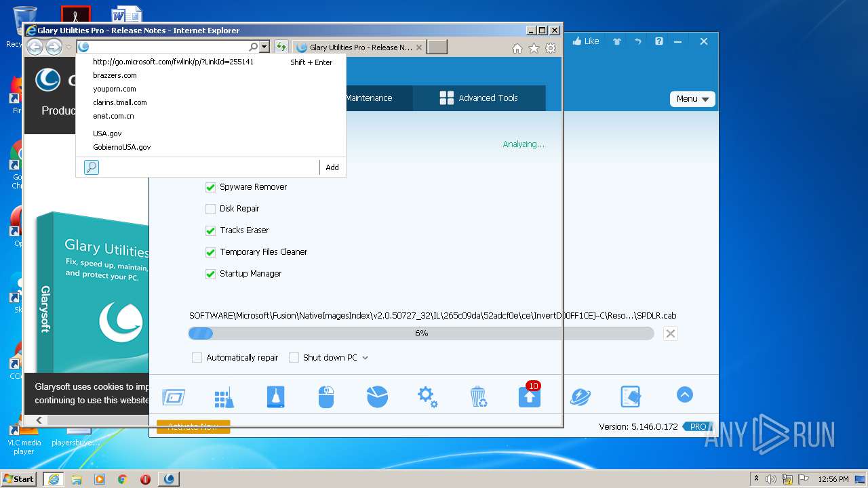Viewport: 868px width, 488px height.
Task: Uncheck Temporary Files Cleaner checkbox
Action: [x=210, y=252]
